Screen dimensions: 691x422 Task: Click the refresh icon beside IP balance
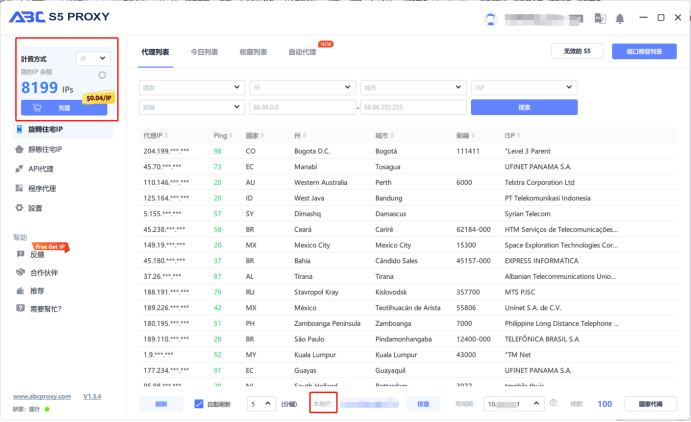pos(101,75)
